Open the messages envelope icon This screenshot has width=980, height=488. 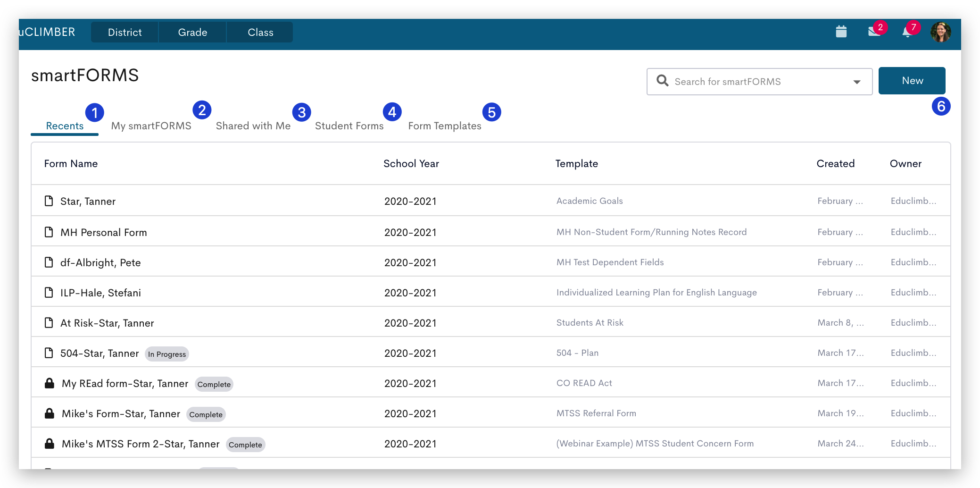coord(874,32)
